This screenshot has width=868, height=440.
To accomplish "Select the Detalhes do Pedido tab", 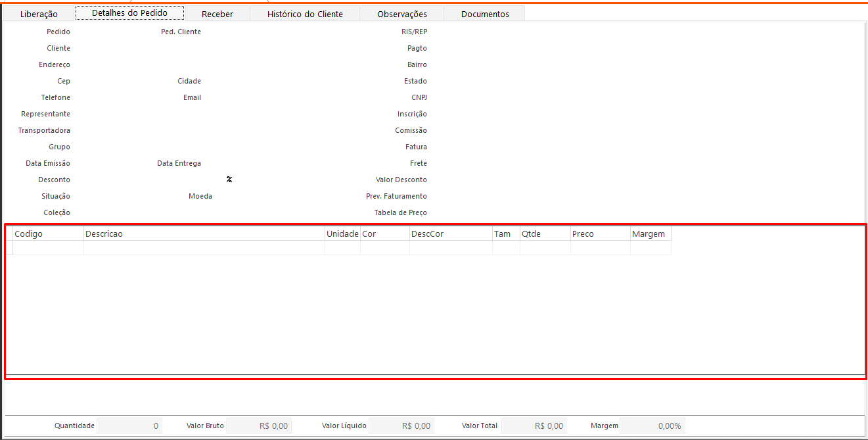I will click(129, 13).
